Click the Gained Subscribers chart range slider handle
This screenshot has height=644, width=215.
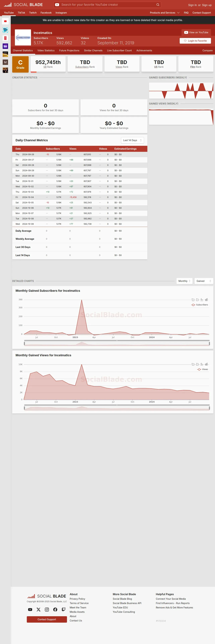24,344
